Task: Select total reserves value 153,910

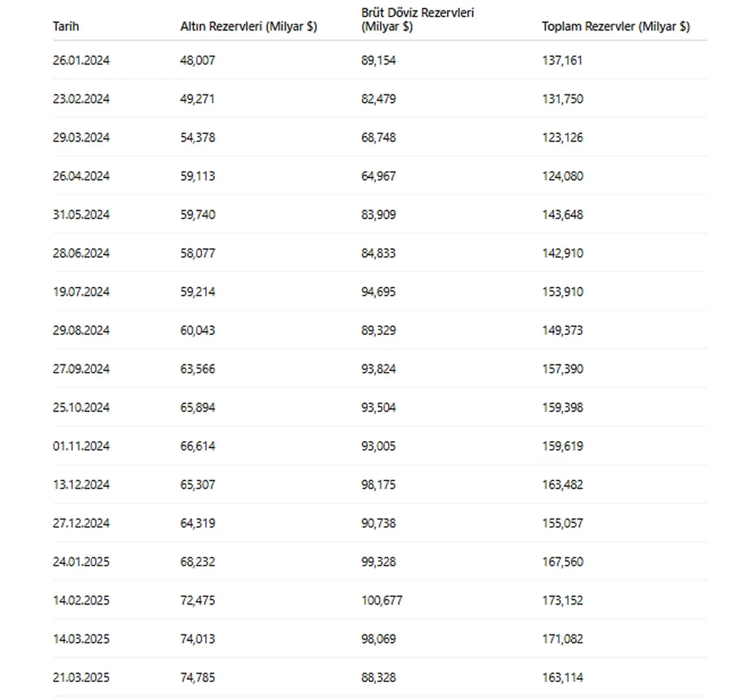Action: tap(563, 292)
